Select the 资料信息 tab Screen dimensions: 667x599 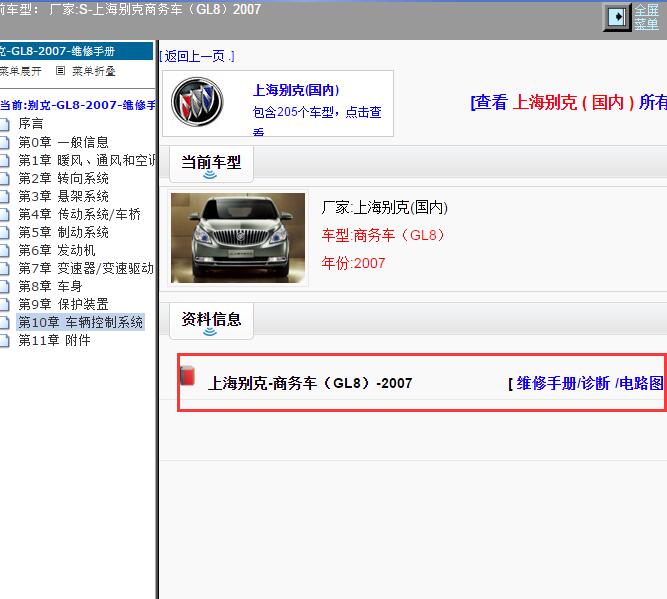[211, 320]
